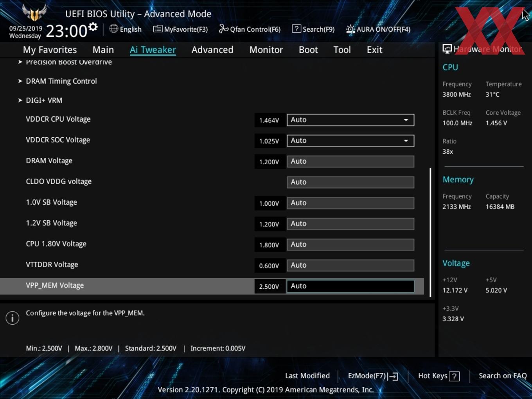Viewport: 532px width, 399px height.
Task: Open VDDCR CPU Voltage Auto dropdown
Action: tap(350, 120)
